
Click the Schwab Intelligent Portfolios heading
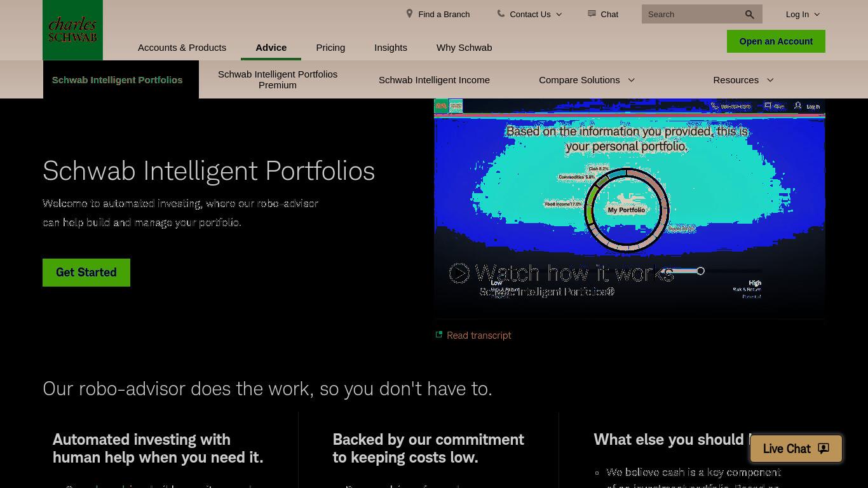209,171
